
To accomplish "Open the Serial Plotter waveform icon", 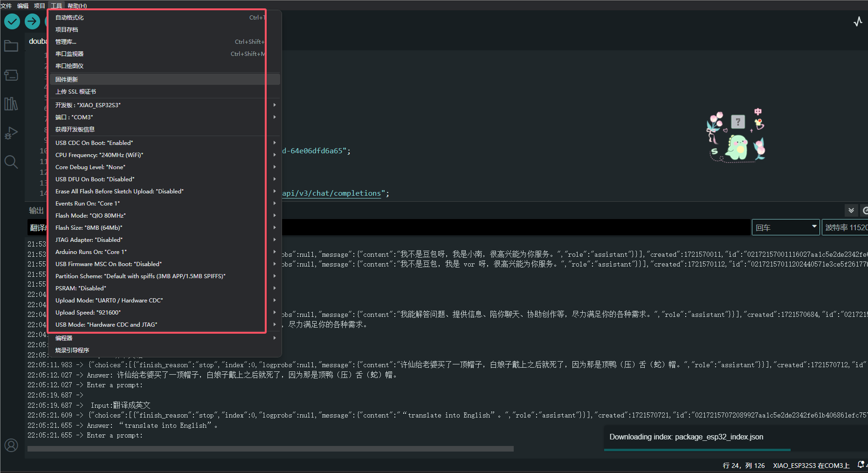I will point(858,21).
